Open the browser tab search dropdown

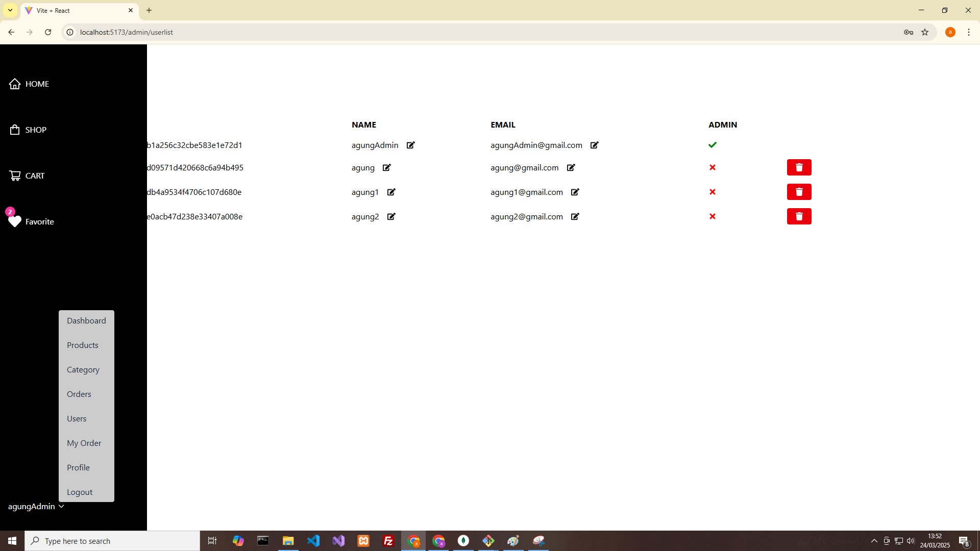(x=10, y=10)
